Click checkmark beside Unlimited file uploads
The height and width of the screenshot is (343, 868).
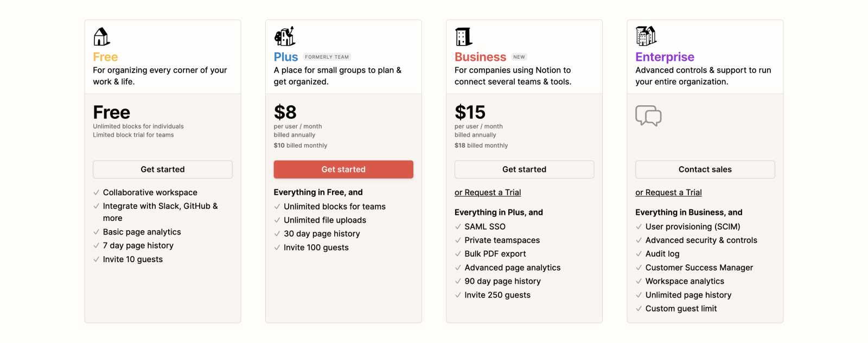pyautogui.click(x=277, y=220)
